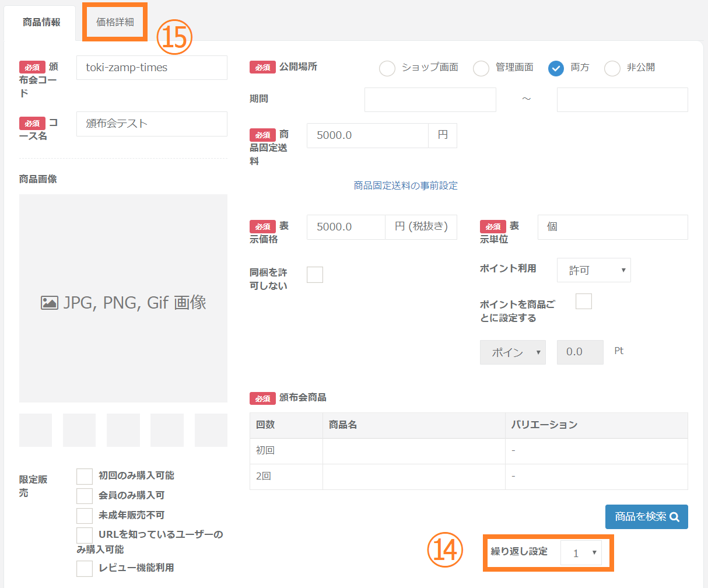Check 初回のみ購入可能 option

[85, 476]
